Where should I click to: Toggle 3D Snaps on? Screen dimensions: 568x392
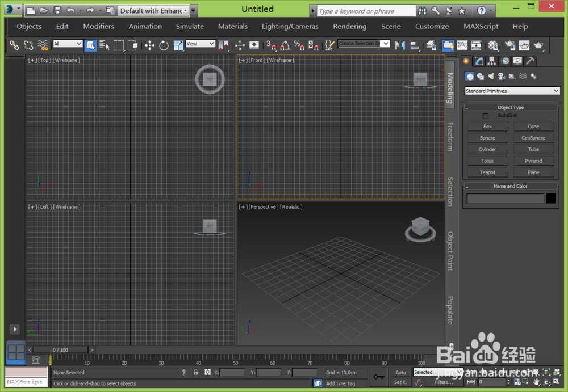point(271,45)
